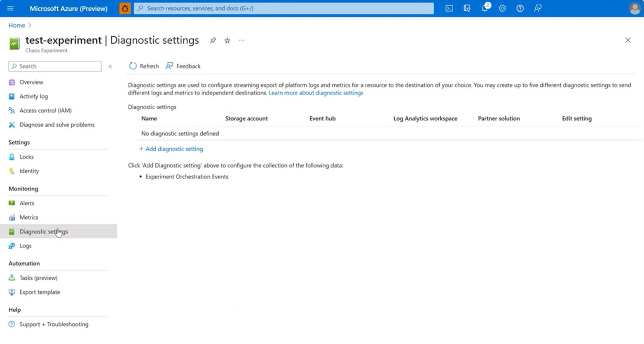Image resolution: width=644 pixels, height=344 pixels.
Task: Open the hamburger portal menu
Action: click(10, 8)
